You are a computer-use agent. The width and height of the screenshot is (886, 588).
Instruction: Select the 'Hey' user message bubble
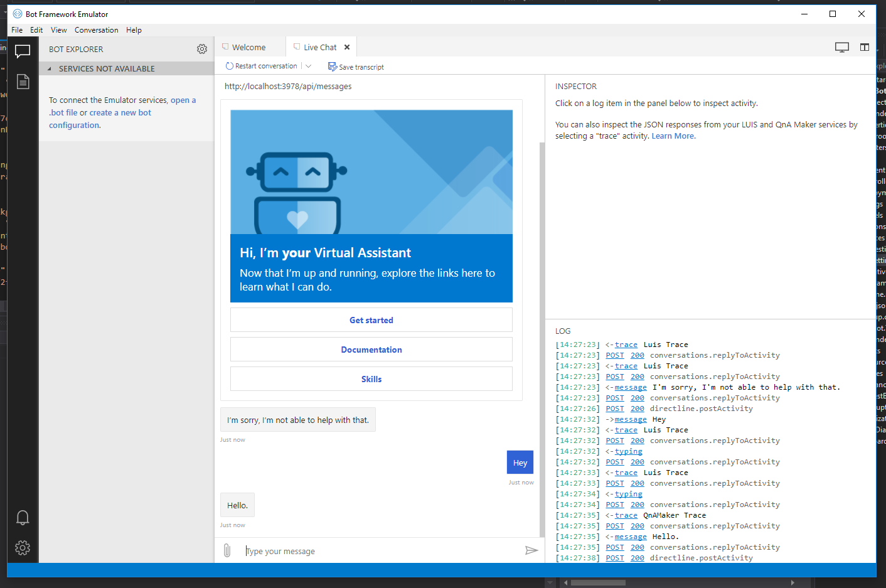(x=520, y=462)
